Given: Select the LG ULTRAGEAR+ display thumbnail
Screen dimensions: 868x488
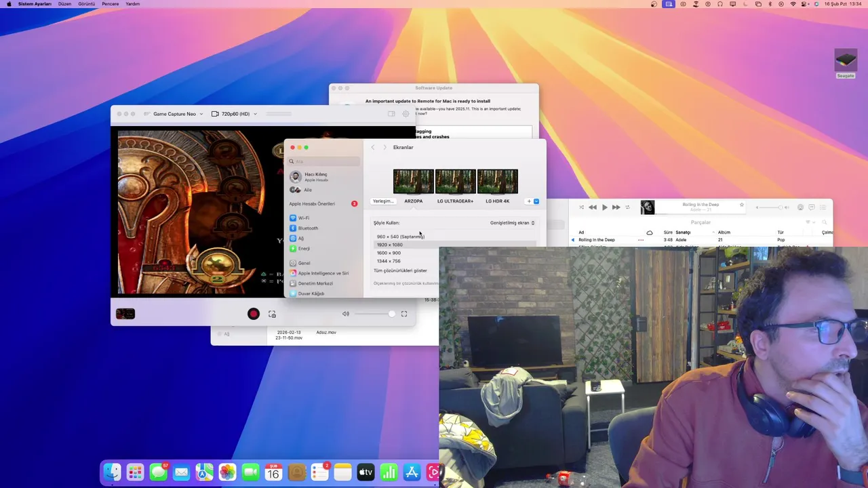Looking at the screenshot, I should pyautogui.click(x=455, y=182).
